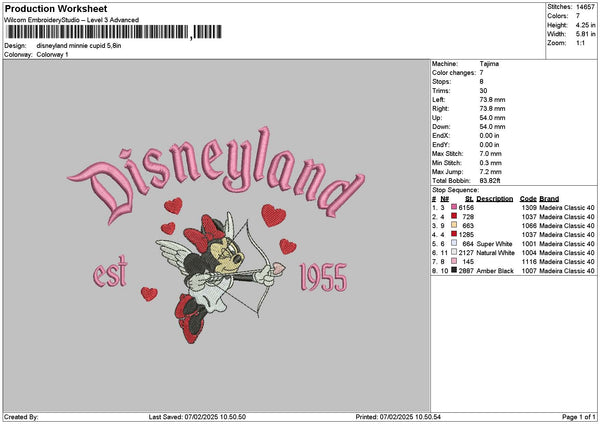The image size is (600, 424).
Task: Click thread code 1309 in stop sequence
Action: click(529, 207)
